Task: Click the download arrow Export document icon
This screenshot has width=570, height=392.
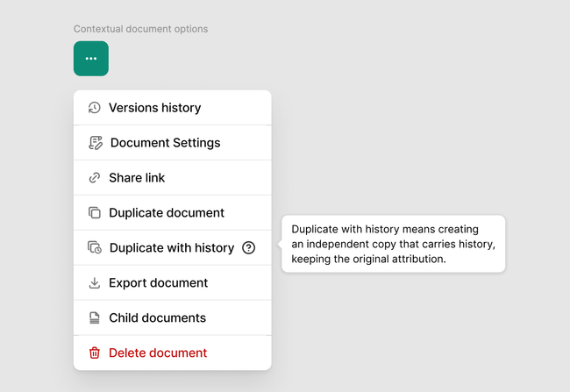Action: (x=95, y=283)
